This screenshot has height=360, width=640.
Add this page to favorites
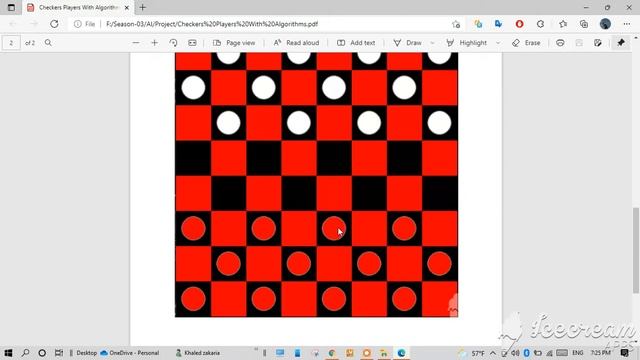(456, 24)
